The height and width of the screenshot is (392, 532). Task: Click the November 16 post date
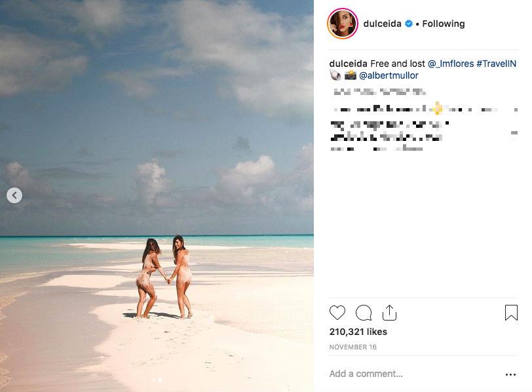353,347
